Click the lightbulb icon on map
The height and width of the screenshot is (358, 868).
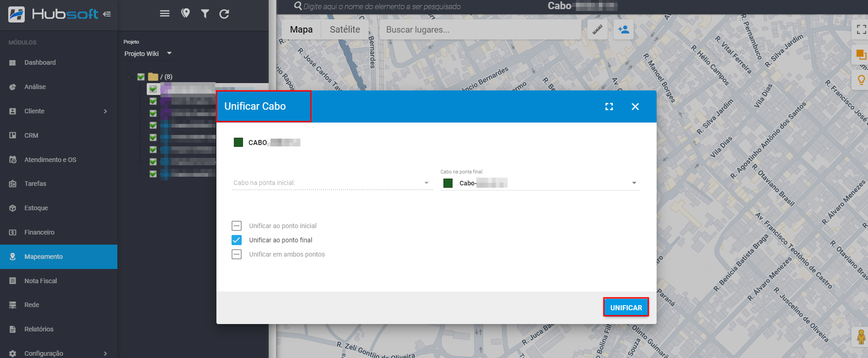tap(861, 80)
